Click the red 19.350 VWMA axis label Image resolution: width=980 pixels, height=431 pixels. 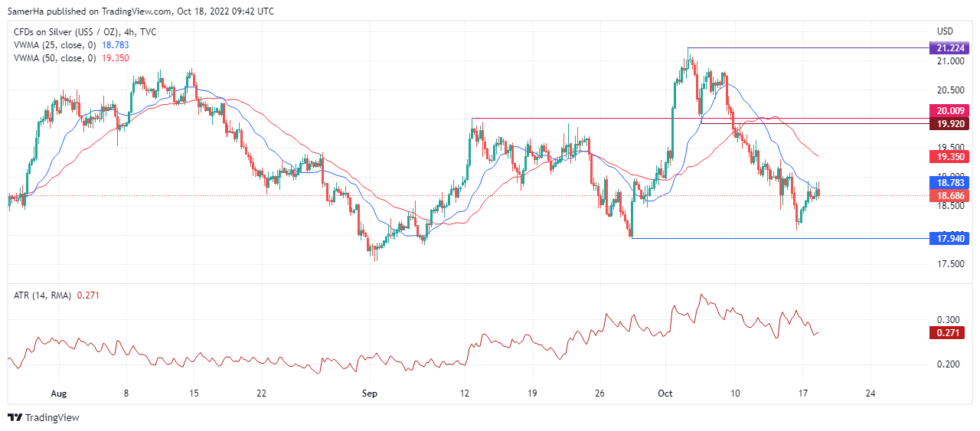pyautogui.click(x=948, y=156)
